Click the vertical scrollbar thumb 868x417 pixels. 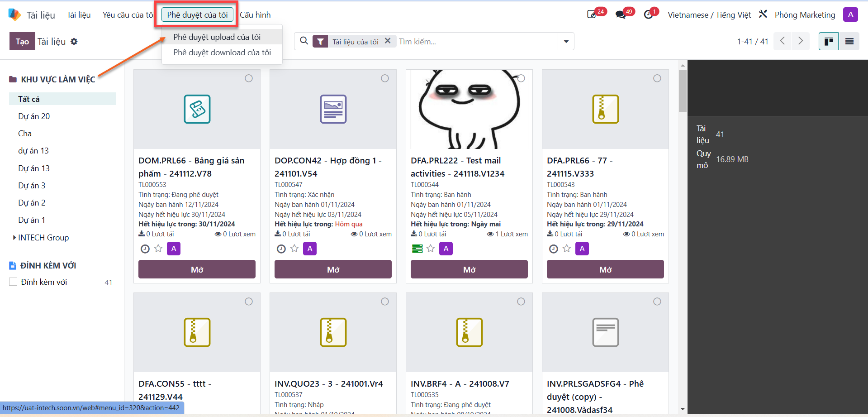coord(683,91)
